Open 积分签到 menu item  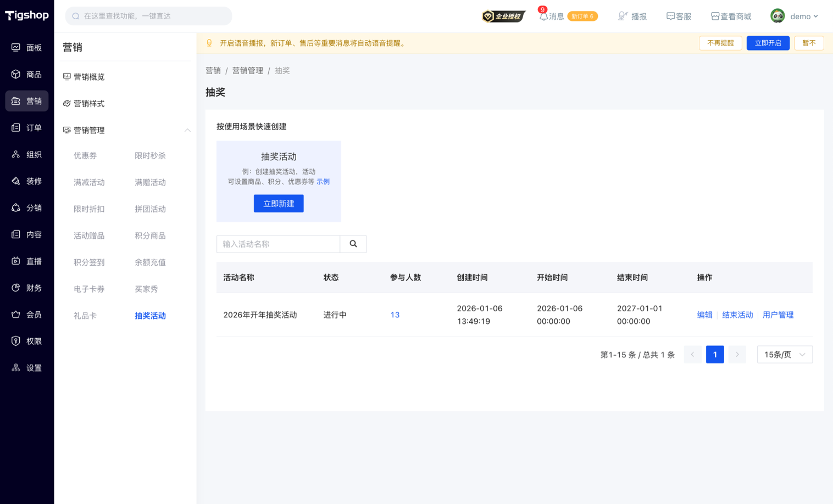[89, 262]
